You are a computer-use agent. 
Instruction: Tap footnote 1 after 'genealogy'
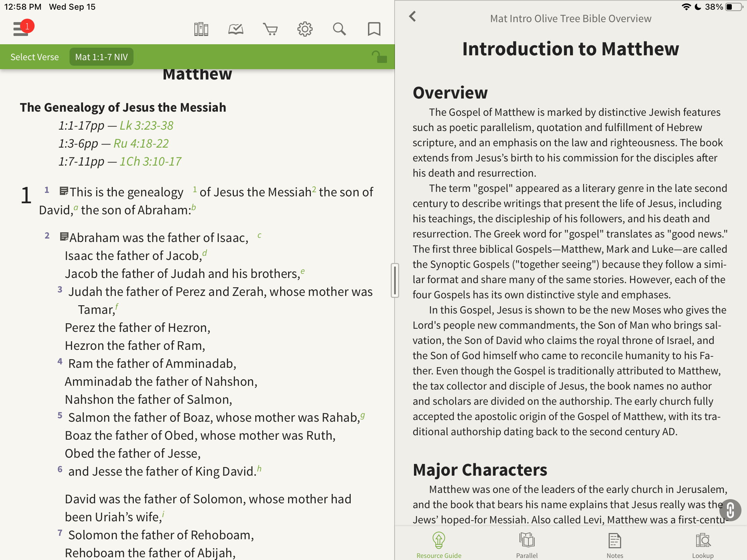coord(195,189)
